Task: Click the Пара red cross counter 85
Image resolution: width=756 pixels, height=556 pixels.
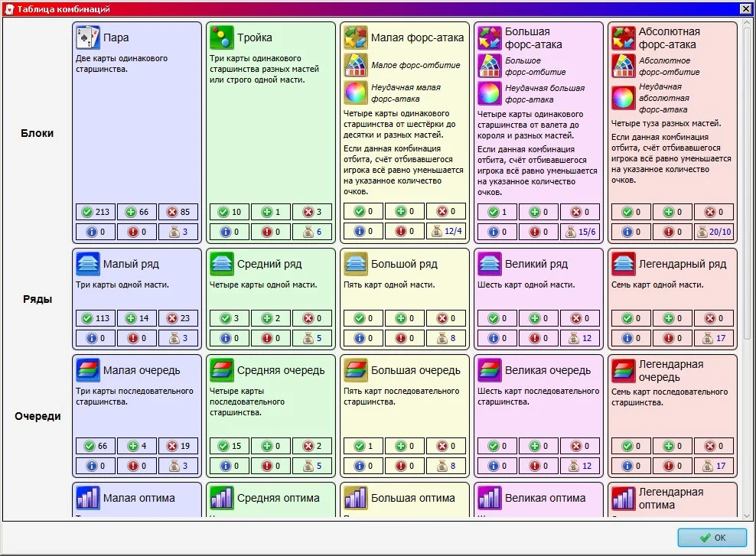Action: coord(178,212)
